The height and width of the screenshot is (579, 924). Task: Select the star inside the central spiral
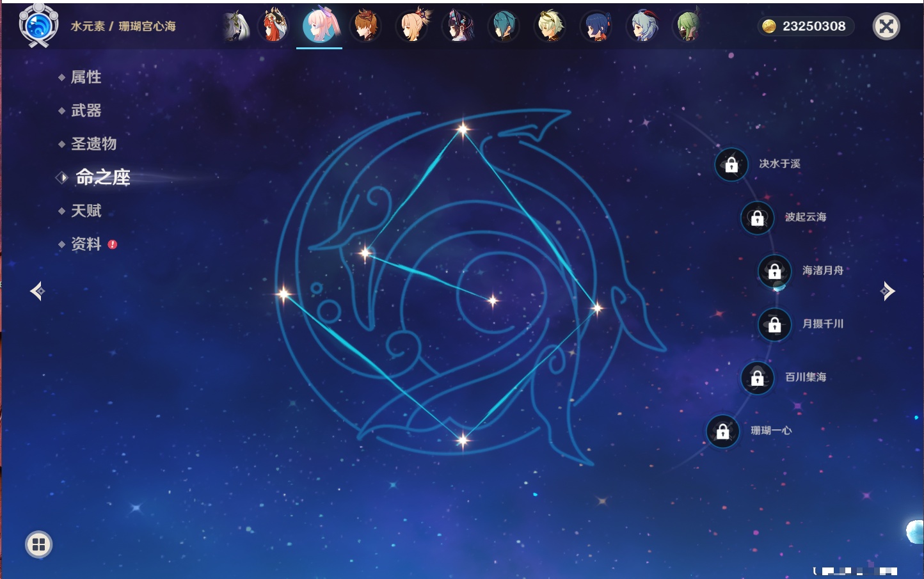pos(493,300)
